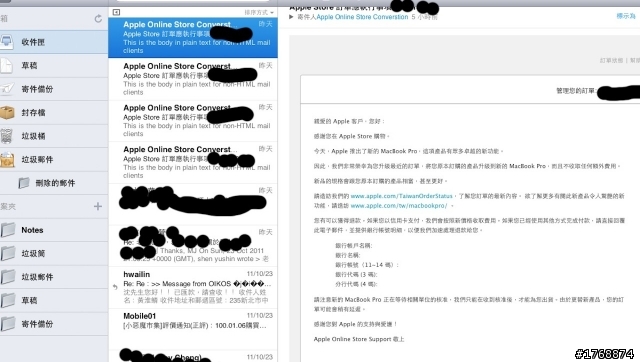The width and height of the screenshot is (640, 362).
Task: Click sender Apple Online Store Conversion
Action: (x=362, y=17)
